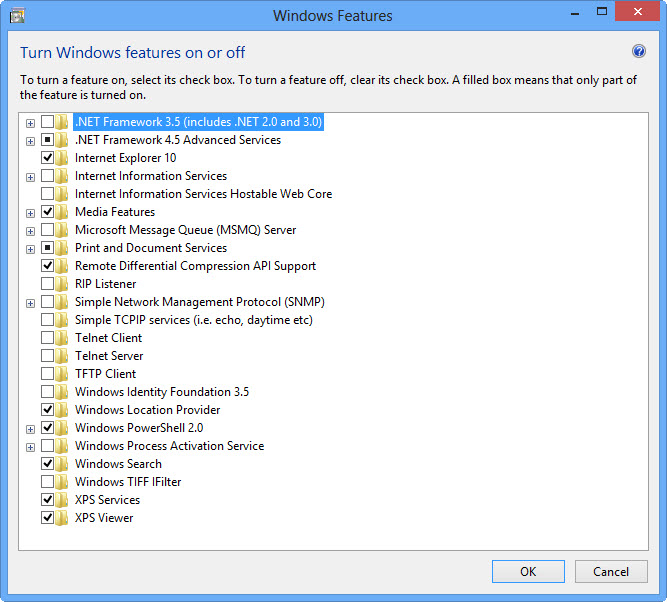
Task: Click folder icon beside Windows Identity Foundation 3.5
Action: point(62,392)
